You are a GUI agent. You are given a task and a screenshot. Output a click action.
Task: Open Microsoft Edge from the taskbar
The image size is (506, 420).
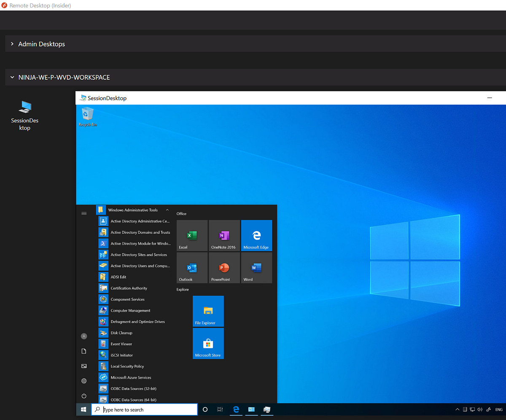tap(236, 409)
